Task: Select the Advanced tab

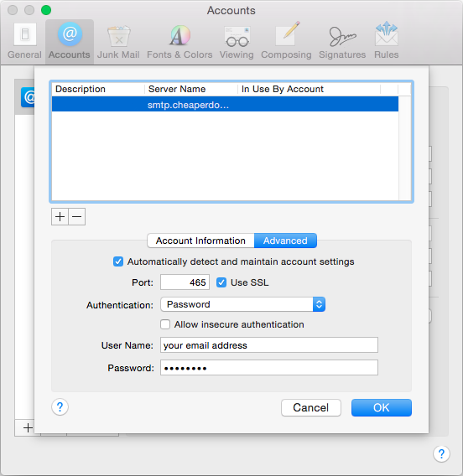Action: pyautogui.click(x=285, y=241)
